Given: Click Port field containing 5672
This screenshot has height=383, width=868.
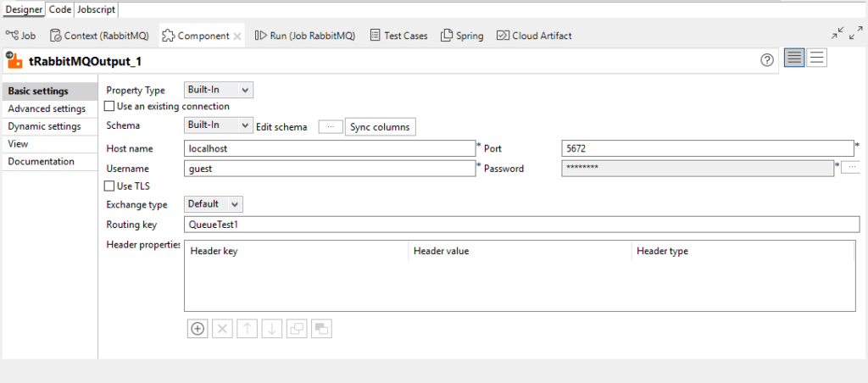Looking at the screenshot, I should click(708, 148).
